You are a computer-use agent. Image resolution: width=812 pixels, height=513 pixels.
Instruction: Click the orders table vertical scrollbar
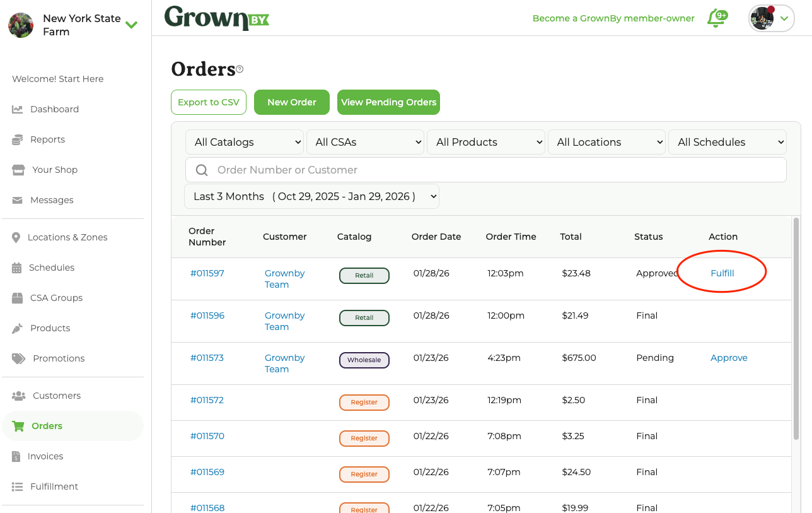(x=796, y=328)
